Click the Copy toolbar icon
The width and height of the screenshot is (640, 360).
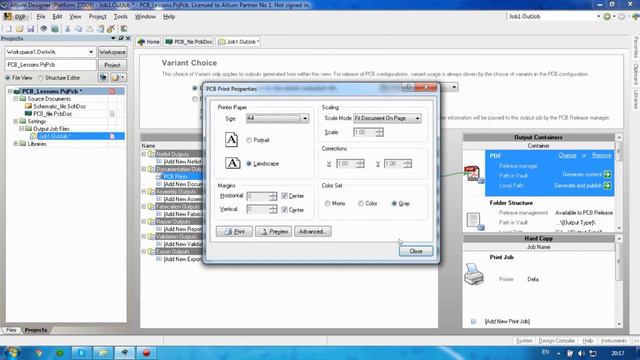click(78, 29)
